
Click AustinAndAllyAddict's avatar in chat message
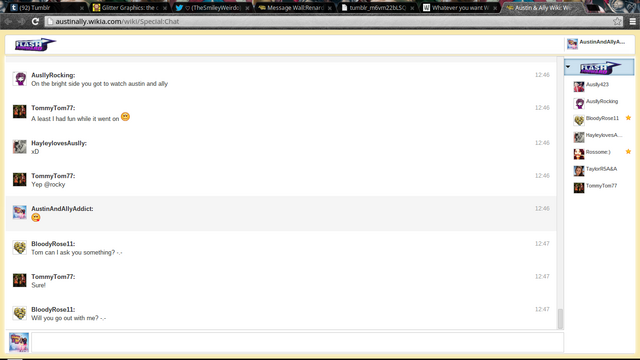pyautogui.click(x=19, y=212)
